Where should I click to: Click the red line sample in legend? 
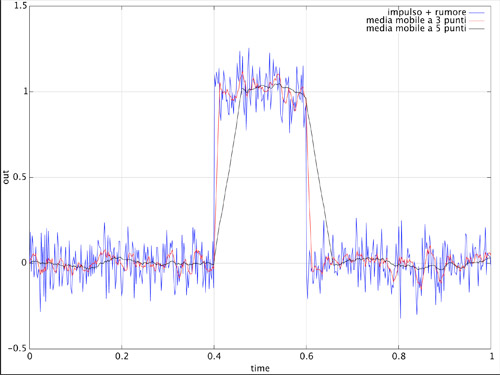click(x=477, y=21)
